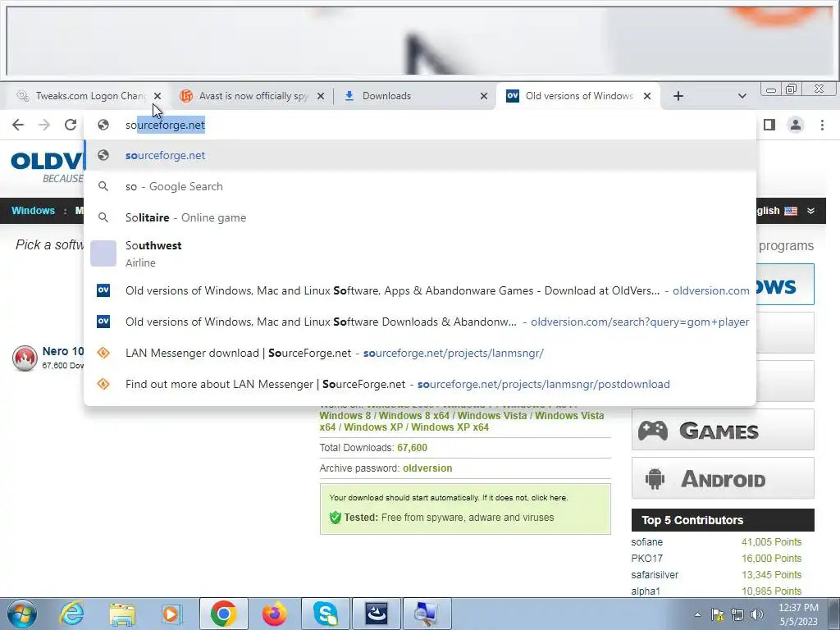This screenshot has height=630, width=840.
Task: Open the Android category button
Action: click(723, 478)
